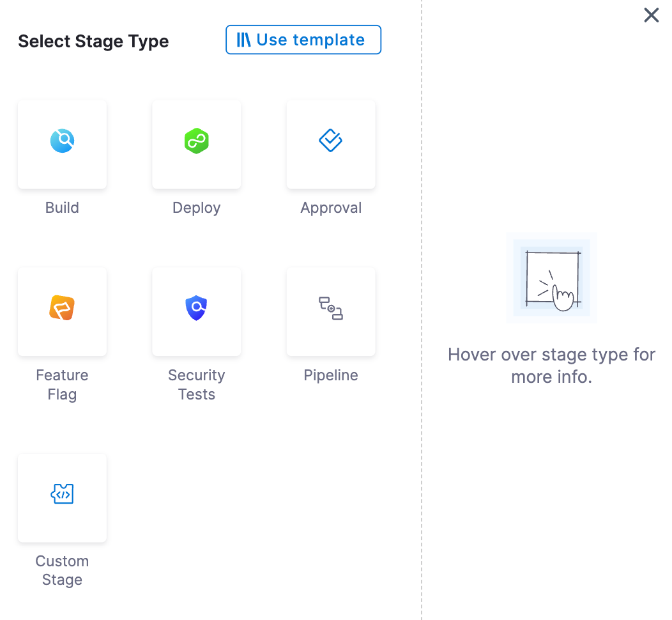Click the 'Custom Stage' text label
Image resolution: width=672 pixels, height=620 pixels.
pyautogui.click(x=62, y=570)
